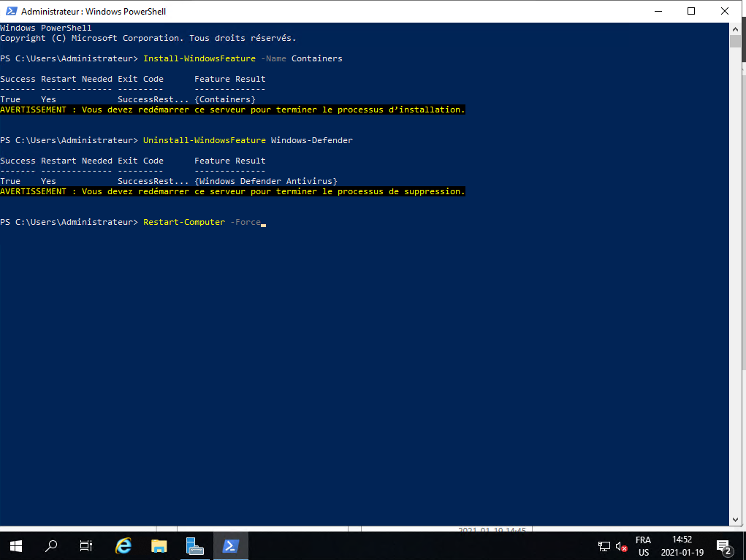Click the warning about processus de suppression

click(x=232, y=191)
